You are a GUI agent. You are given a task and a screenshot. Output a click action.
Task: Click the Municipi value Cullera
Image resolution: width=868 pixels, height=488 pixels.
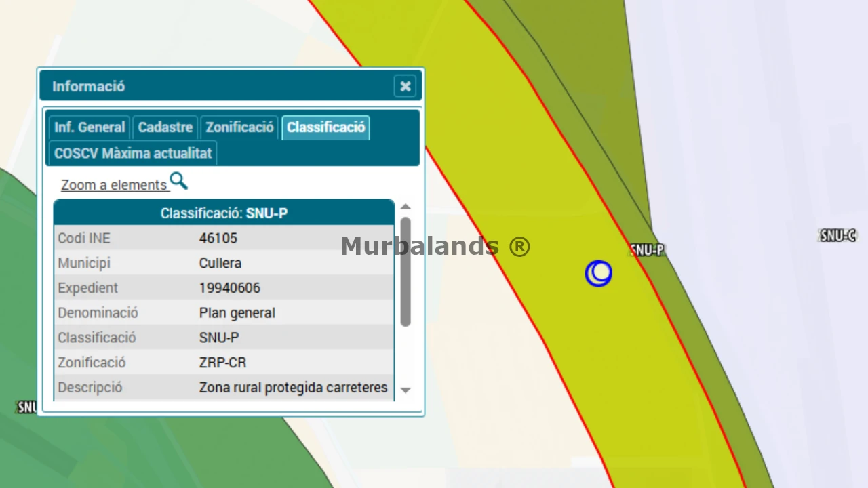point(220,263)
